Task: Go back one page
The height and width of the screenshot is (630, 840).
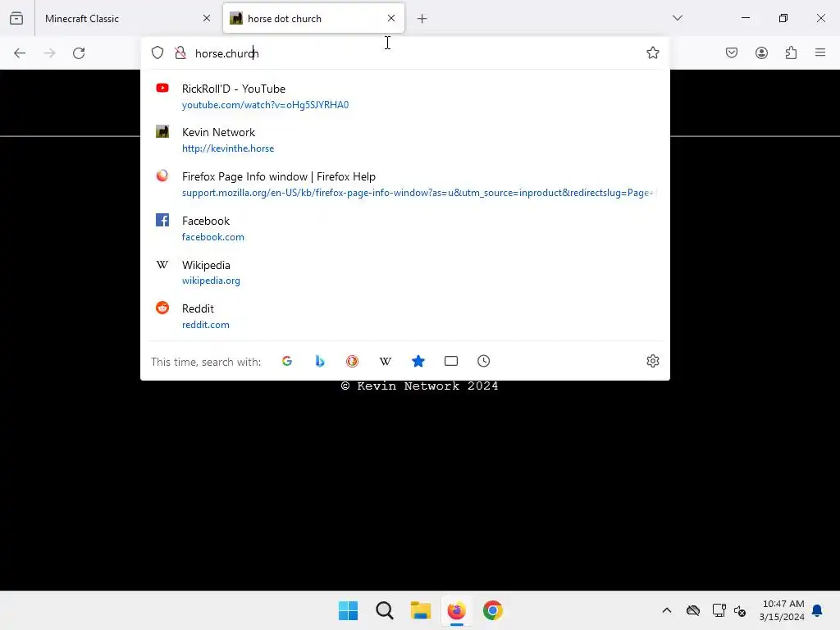Action: point(20,53)
